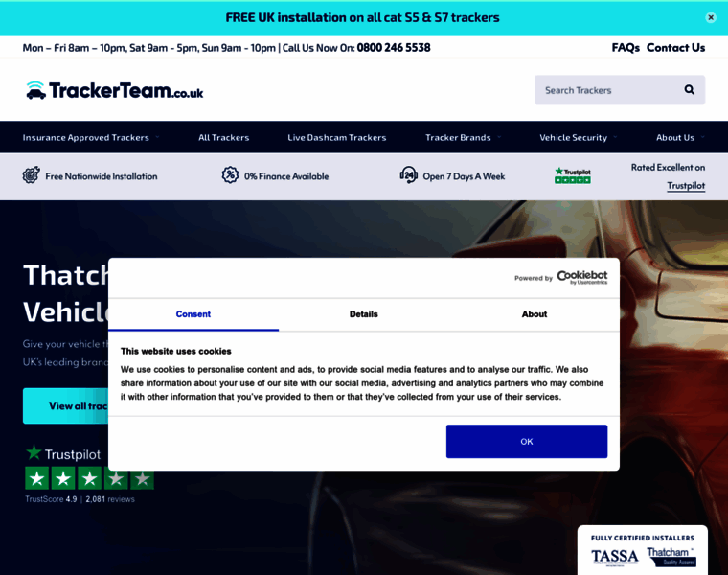Viewport: 728px width, 575px height.
Task: Click the TrackerTeam car logo icon
Action: point(35,90)
